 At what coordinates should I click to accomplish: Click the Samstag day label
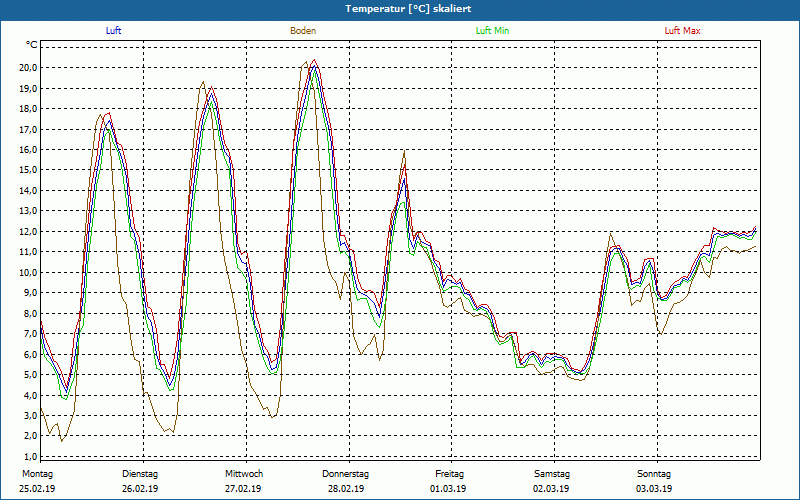[x=552, y=474]
